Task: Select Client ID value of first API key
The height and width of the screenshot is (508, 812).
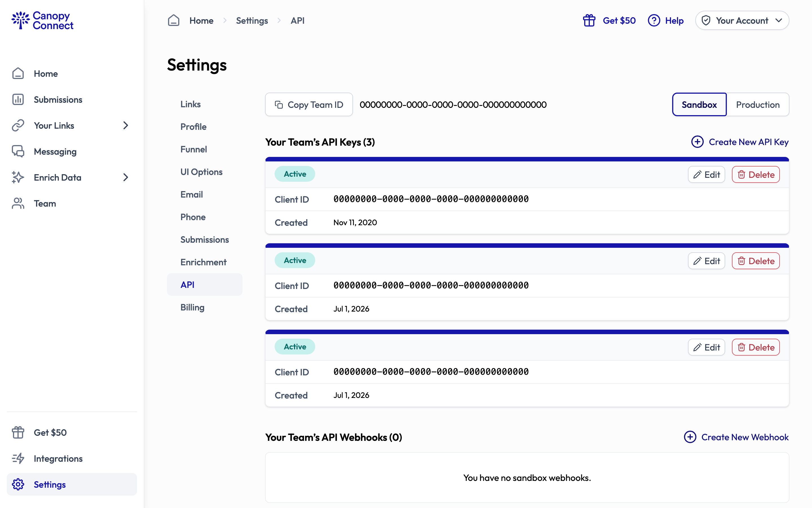Action: [431, 199]
